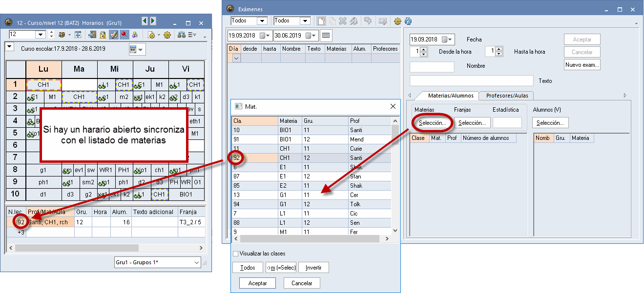This screenshot has width=644, height=293.
Task: Click the colored nodes icon in Horarios toolbar
Action: pyautogui.click(x=135, y=35)
